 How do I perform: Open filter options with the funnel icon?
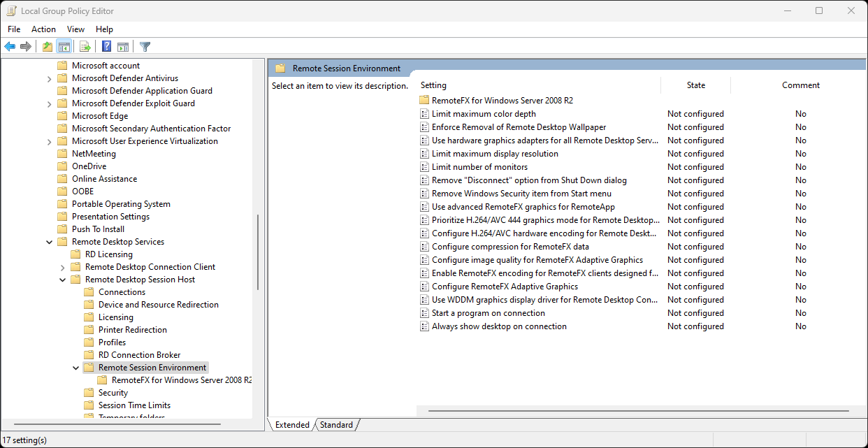[x=145, y=46]
